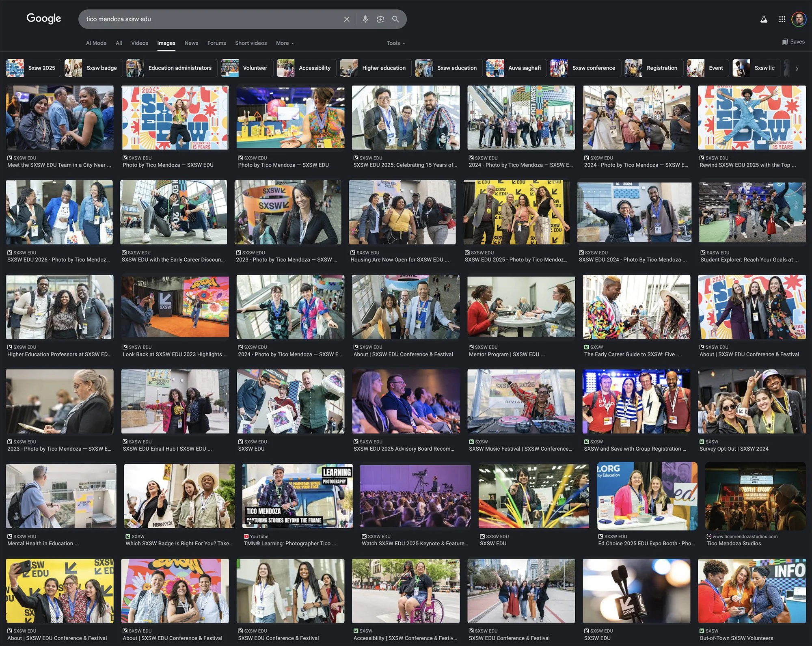Go to Google homepage via logo

click(x=44, y=19)
